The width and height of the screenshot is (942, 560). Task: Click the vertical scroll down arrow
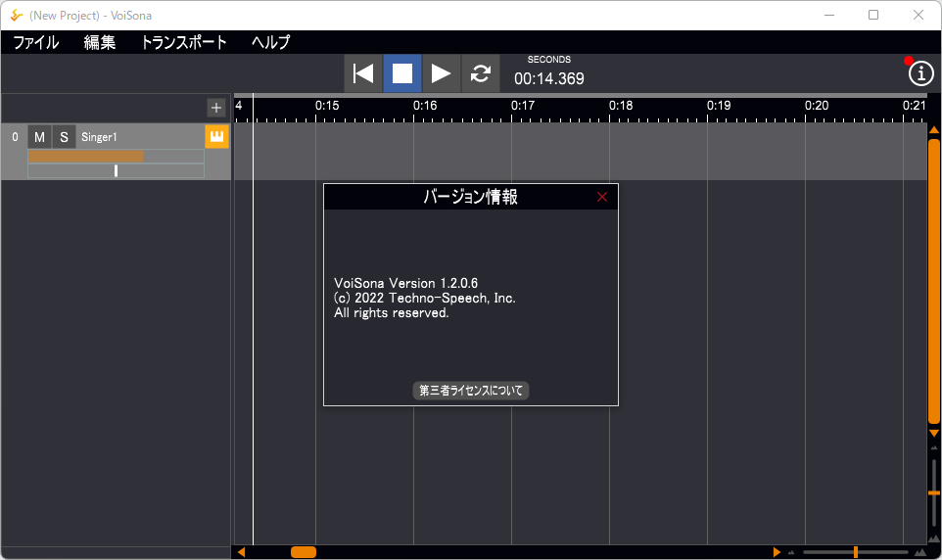[933, 433]
